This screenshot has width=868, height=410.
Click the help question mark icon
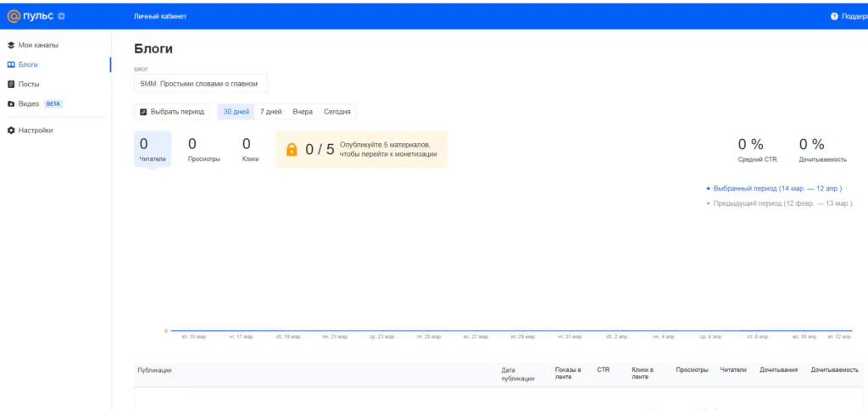click(834, 16)
